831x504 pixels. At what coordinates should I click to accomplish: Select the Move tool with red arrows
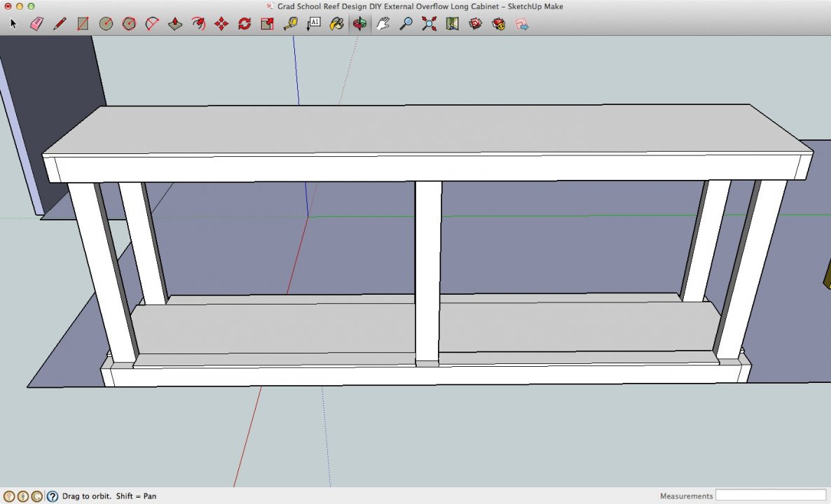point(221,24)
